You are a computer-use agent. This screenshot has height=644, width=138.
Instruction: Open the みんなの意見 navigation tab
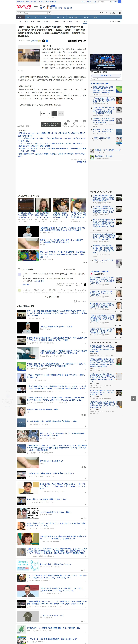coord(73,17)
